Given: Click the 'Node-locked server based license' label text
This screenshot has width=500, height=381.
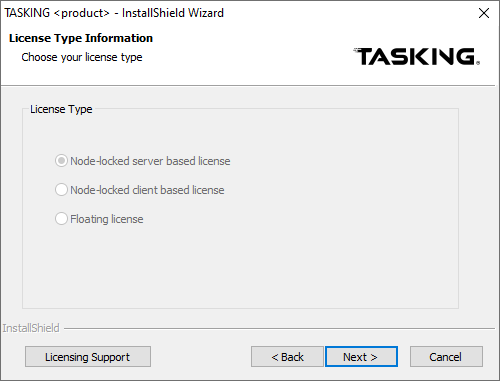Looking at the screenshot, I should coord(150,161).
